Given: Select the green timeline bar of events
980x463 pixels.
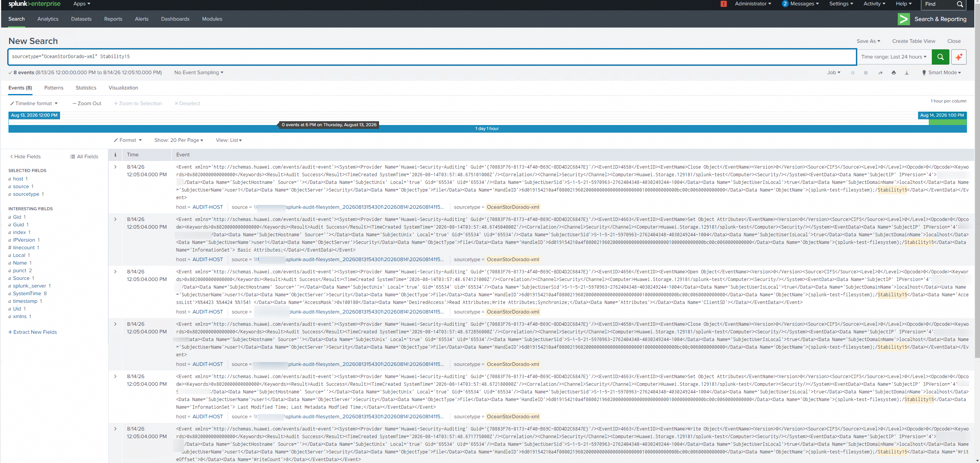Looking at the screenshot, I should click(x=947, y=122).
